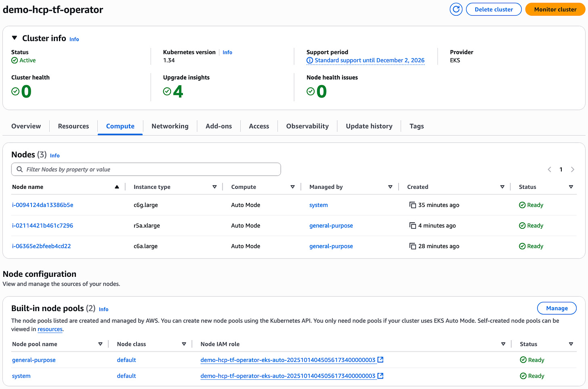588x389 pixels.
Task: Click the magnifier icon in the node filter box
Action: (x=19, y=169)
